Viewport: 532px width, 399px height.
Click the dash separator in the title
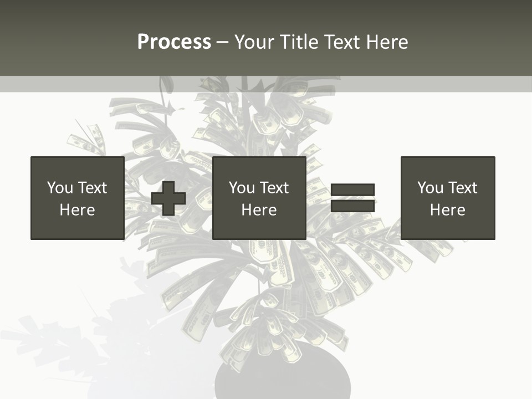click(x=223, y=42)
